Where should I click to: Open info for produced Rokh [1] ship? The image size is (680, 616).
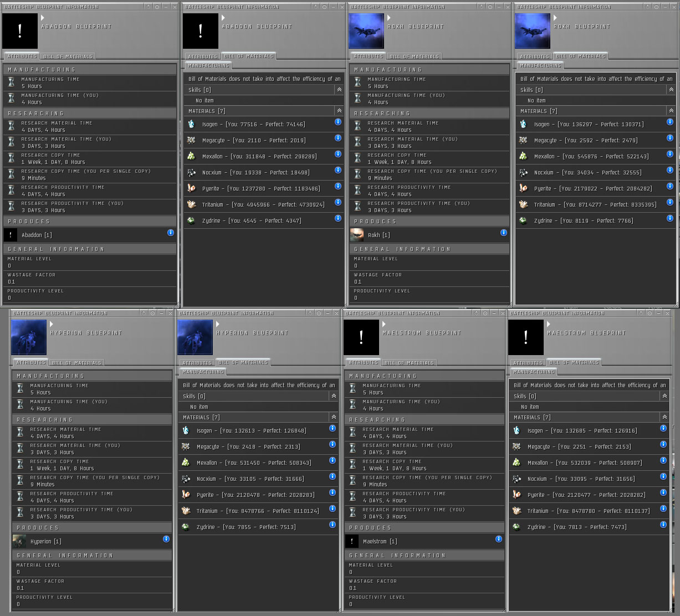coord(503,233)
